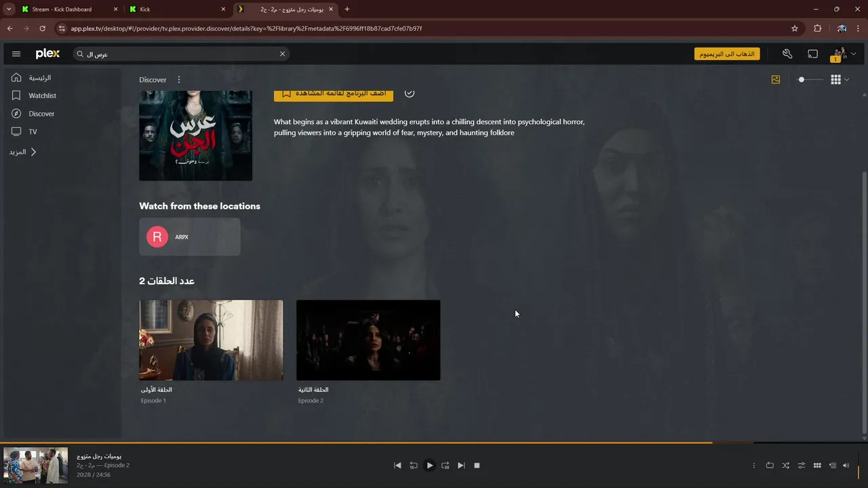Open the browser tab search dropdown
The image size is (868, 488).
[x=9, y=9]
